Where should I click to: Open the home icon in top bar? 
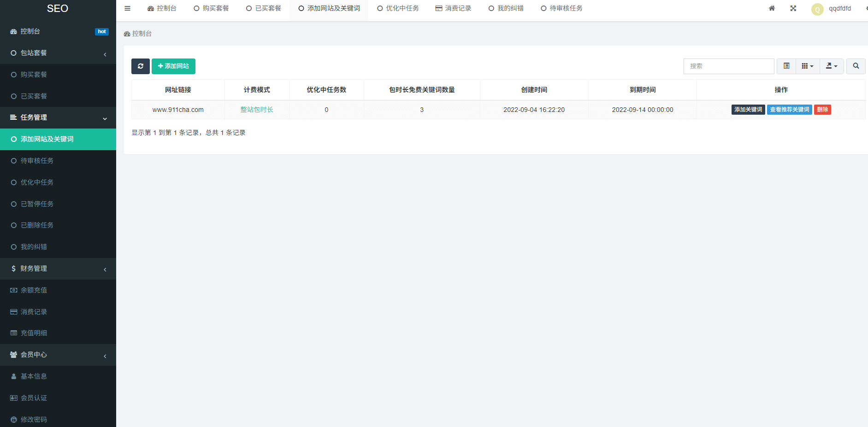point(772,8)
